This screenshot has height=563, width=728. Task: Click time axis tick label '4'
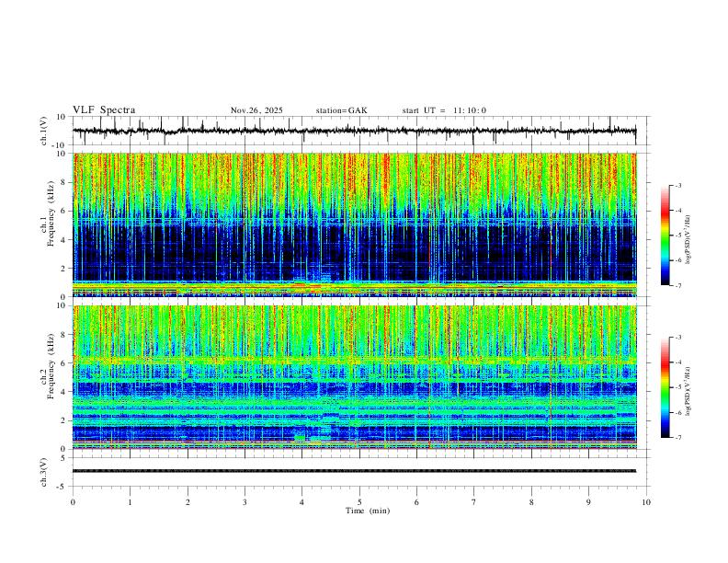302,502
